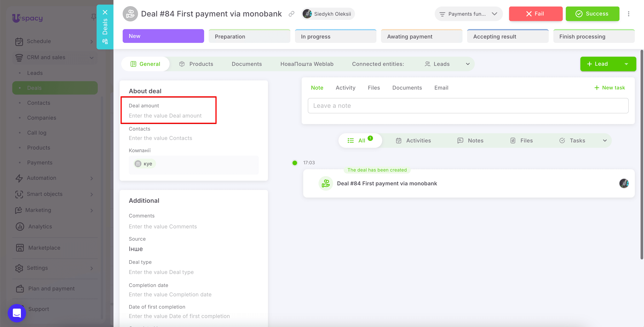Image resolution: width=644 pixels, height=327 pixels.
Task: Open user avatar on created event card
Action: pyautogui.click(x=624, y=183)
